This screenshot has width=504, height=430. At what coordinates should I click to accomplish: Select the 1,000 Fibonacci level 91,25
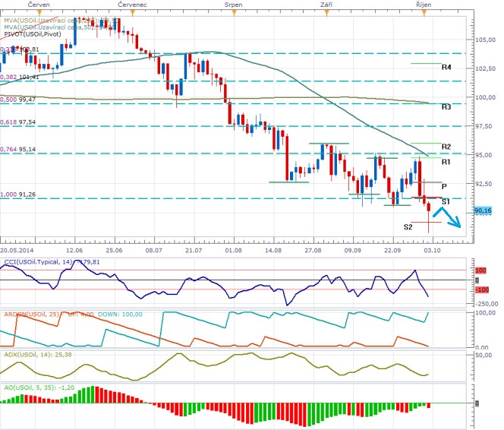[19, 194]
